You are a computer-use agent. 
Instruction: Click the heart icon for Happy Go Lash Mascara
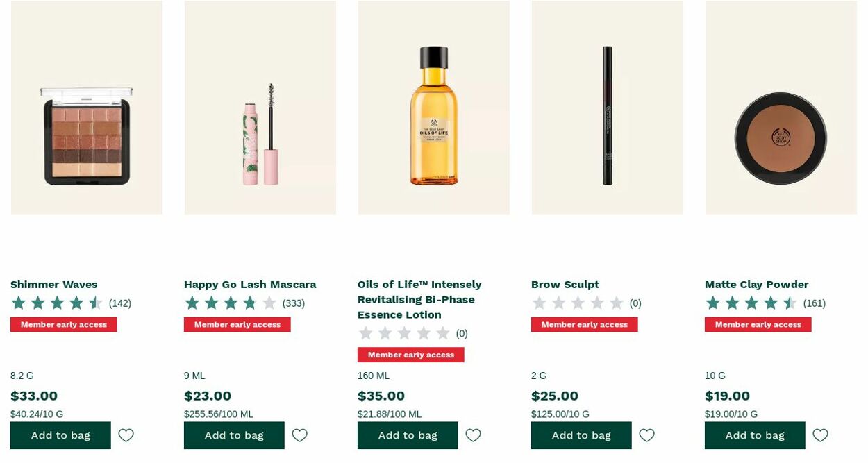(x=299, y=435)
